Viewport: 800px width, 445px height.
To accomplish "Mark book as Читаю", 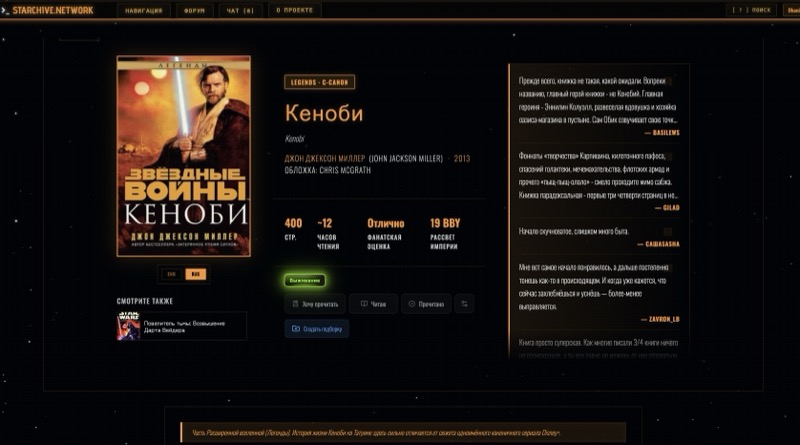I will point(373,304).
